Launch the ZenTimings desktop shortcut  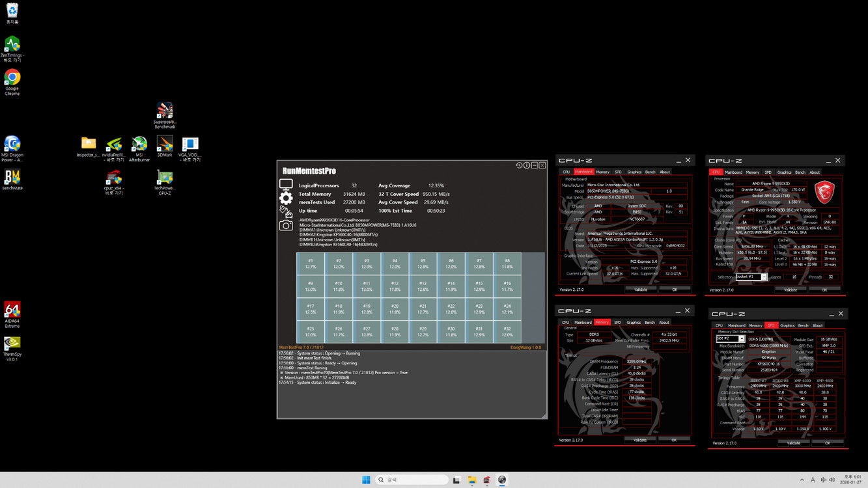coord(12,48)
